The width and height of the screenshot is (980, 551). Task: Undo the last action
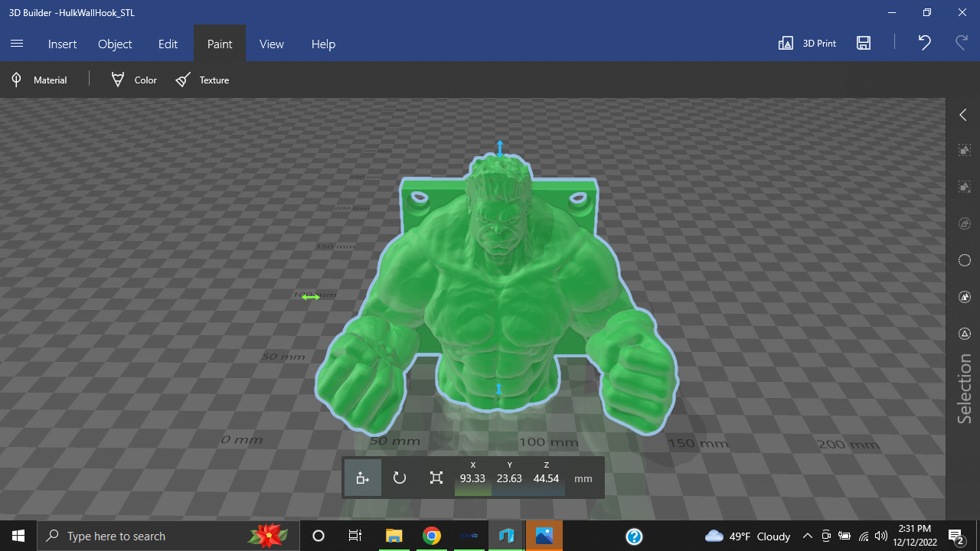tap(924, 43)
